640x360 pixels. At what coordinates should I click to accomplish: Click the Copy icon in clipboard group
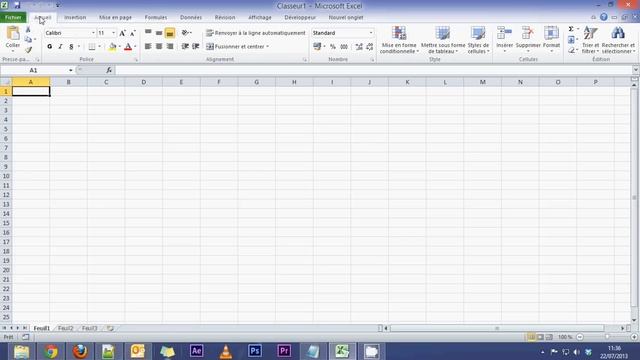click(28, 40)
